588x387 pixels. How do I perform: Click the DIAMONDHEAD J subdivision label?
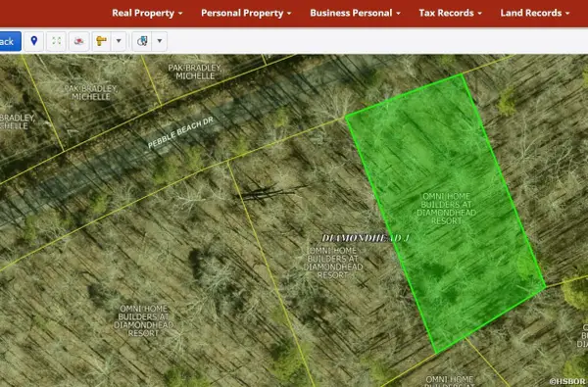coord(366,238)
